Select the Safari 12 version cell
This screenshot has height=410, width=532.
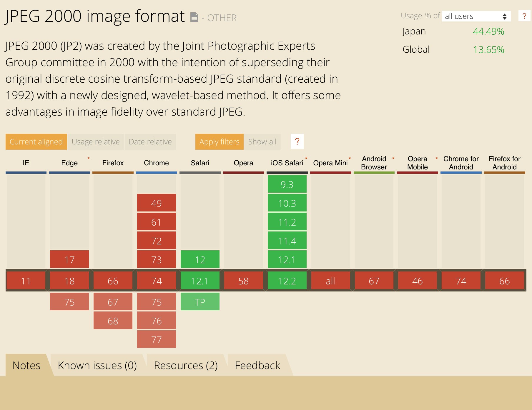(x=200, y=259)
